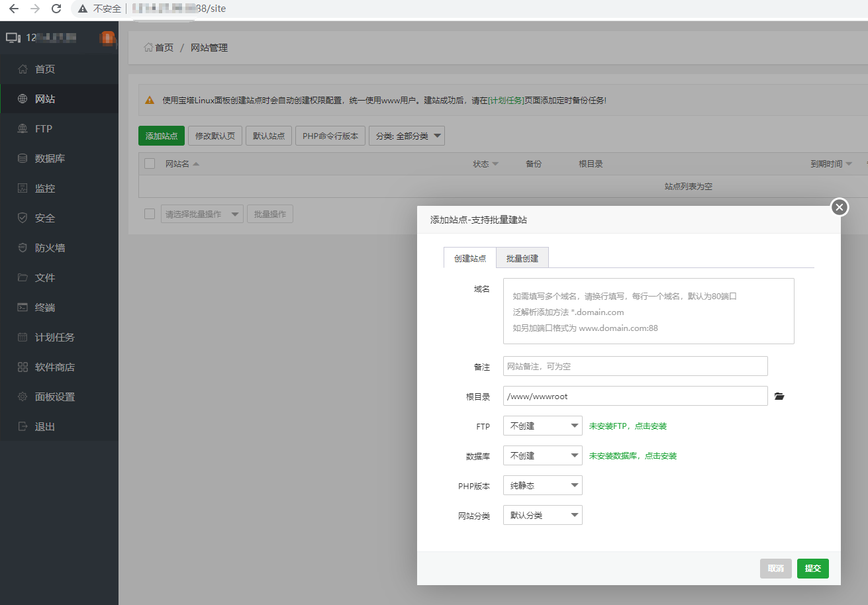Click the firewall icon beside 防火墙
Viewport: 868px width, 605px height.
pyautogui.click(x=23, y=248)
